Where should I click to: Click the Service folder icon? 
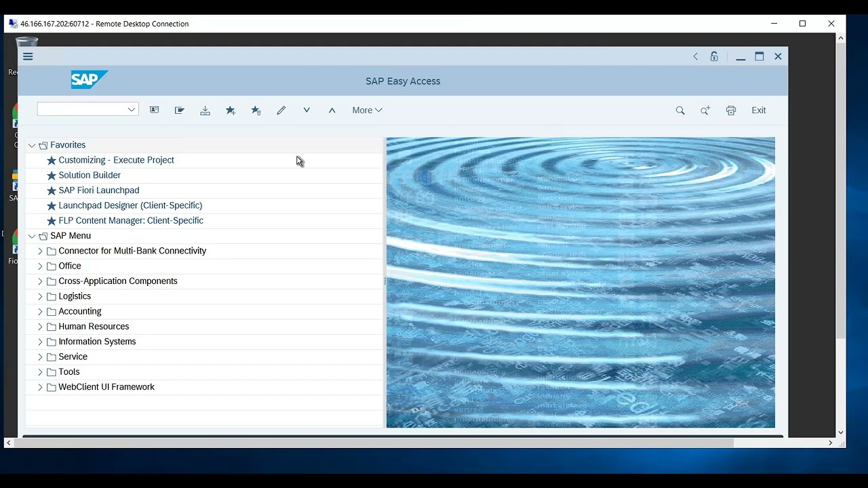(x=52, y=357)
